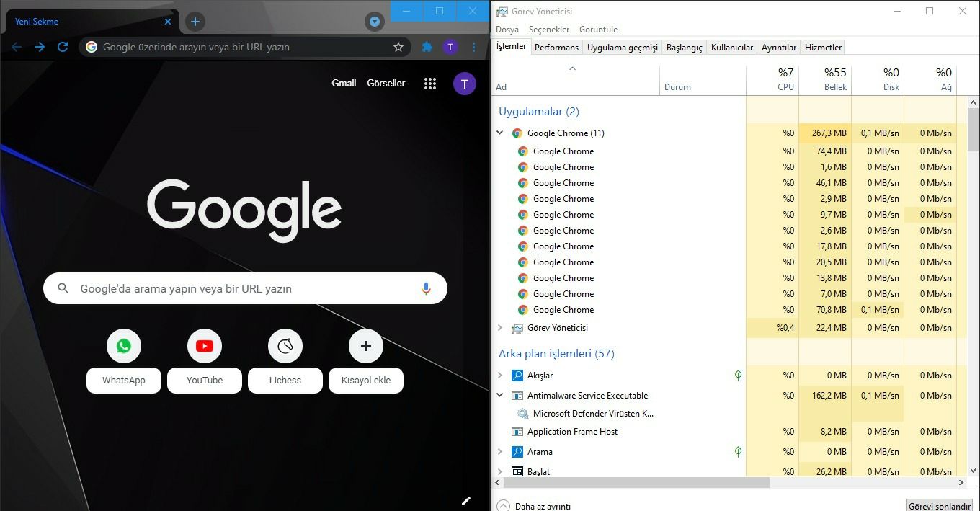Select the Görev Yöneticisi process icon
980x511 pixels.
pos(517,328)
